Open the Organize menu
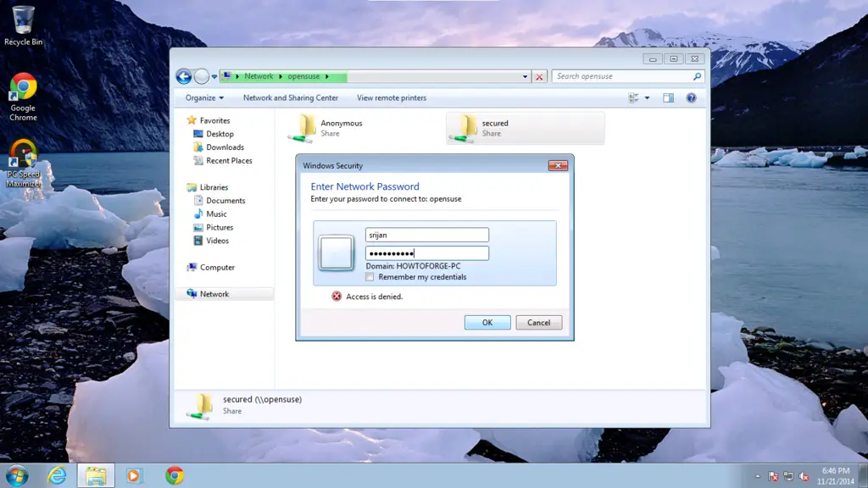Image resolution: width=868 pixels, height=488 pixels. tap(204, 98)
